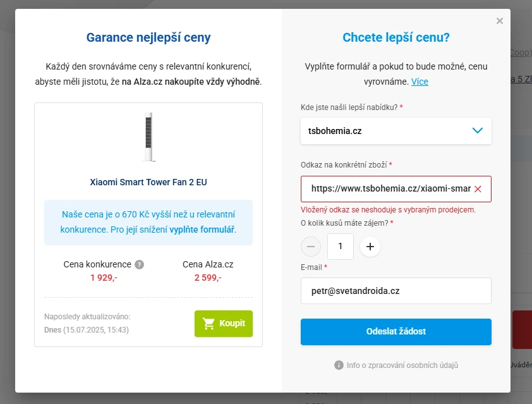
Task: Click the tower fan product thumbnail
Action: tap(148, 137)
